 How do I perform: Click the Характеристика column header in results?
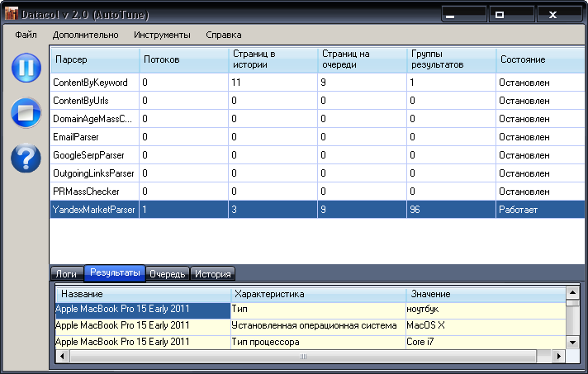[x=317, y=293]
